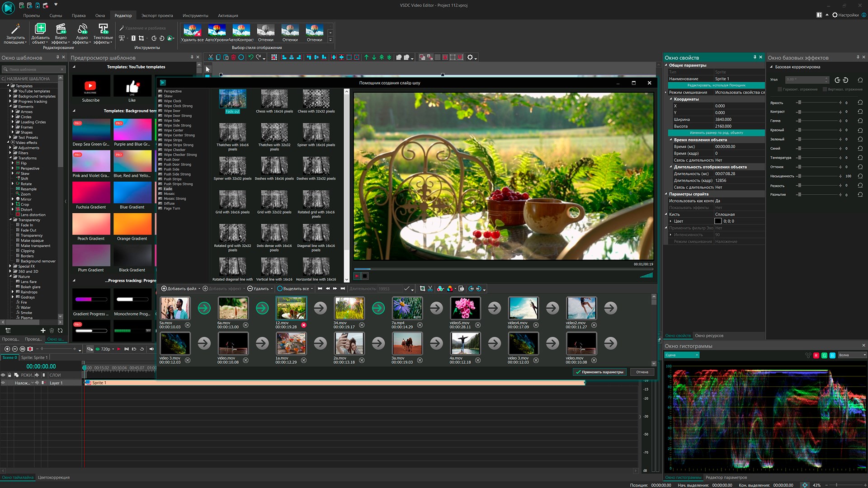Open the Запустить помощник wizard

[x=15, y=34]
